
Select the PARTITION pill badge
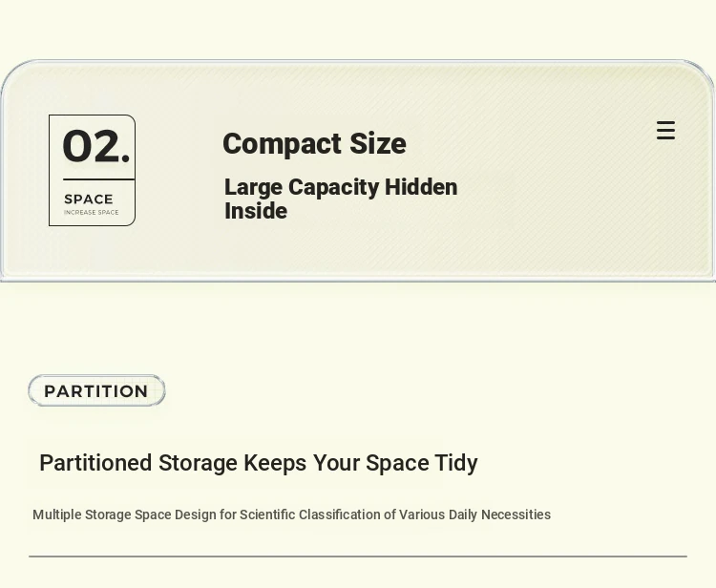point(96,390)
